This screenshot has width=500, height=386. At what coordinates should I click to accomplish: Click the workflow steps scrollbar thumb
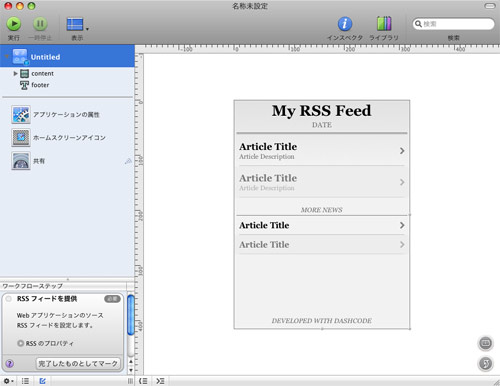(x=131, y=315)
